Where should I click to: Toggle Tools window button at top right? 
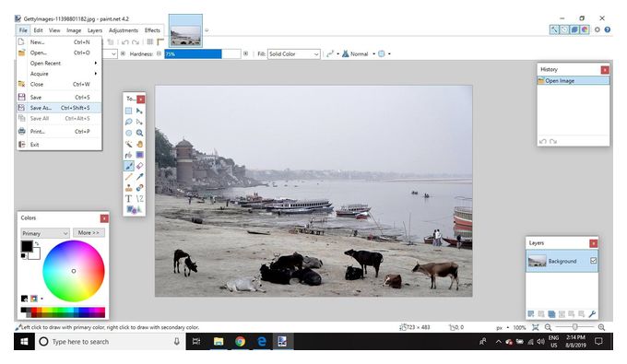click(x=554, y=29)
